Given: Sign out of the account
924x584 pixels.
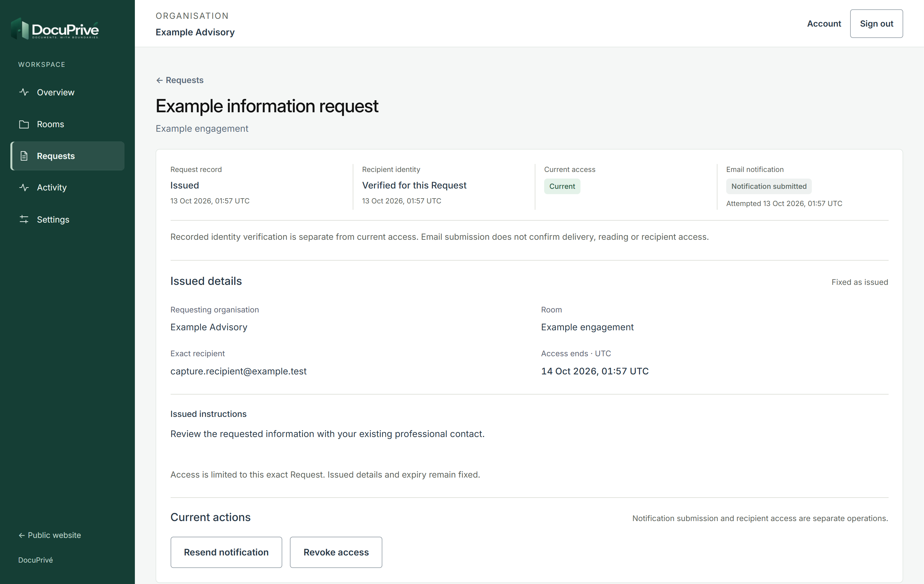Looking at the screenshot, I should 876,24.
